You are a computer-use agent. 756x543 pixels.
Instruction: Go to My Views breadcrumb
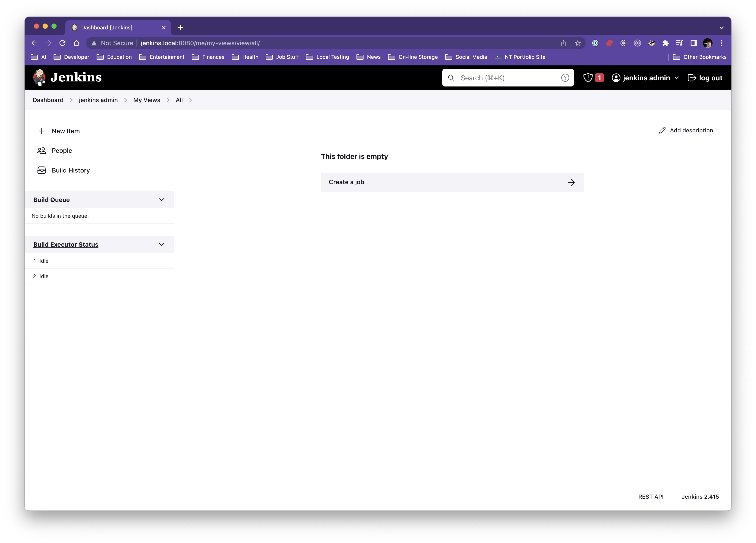point(147,100)
